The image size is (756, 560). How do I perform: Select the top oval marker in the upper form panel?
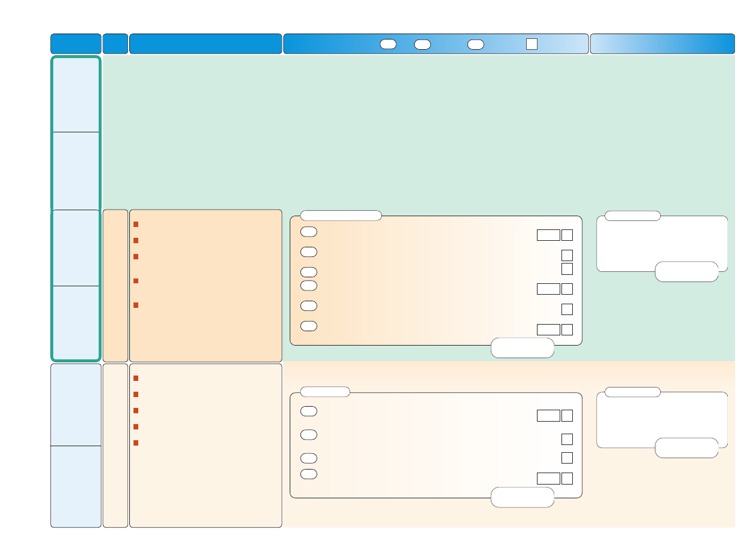[309, 232]
